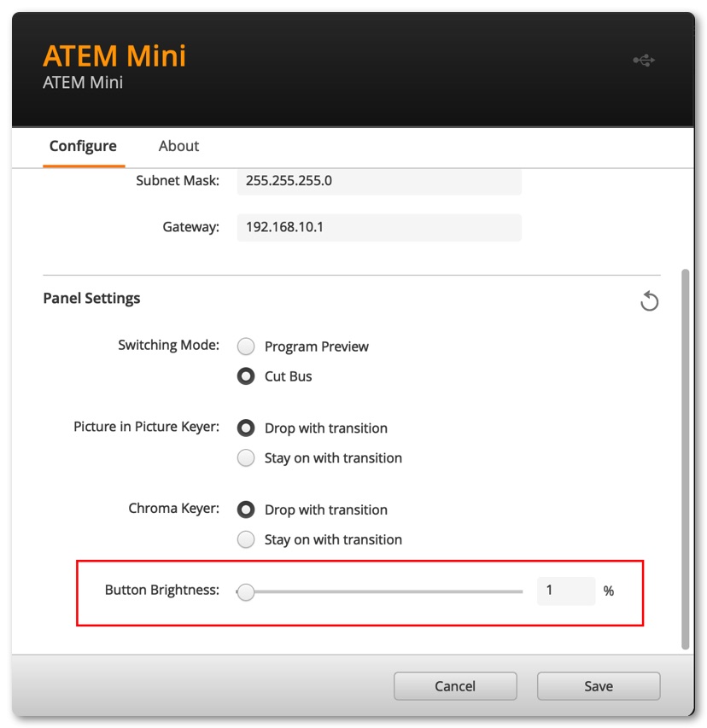
Task: Click the USB connection icon
Action: pos(644,61)
